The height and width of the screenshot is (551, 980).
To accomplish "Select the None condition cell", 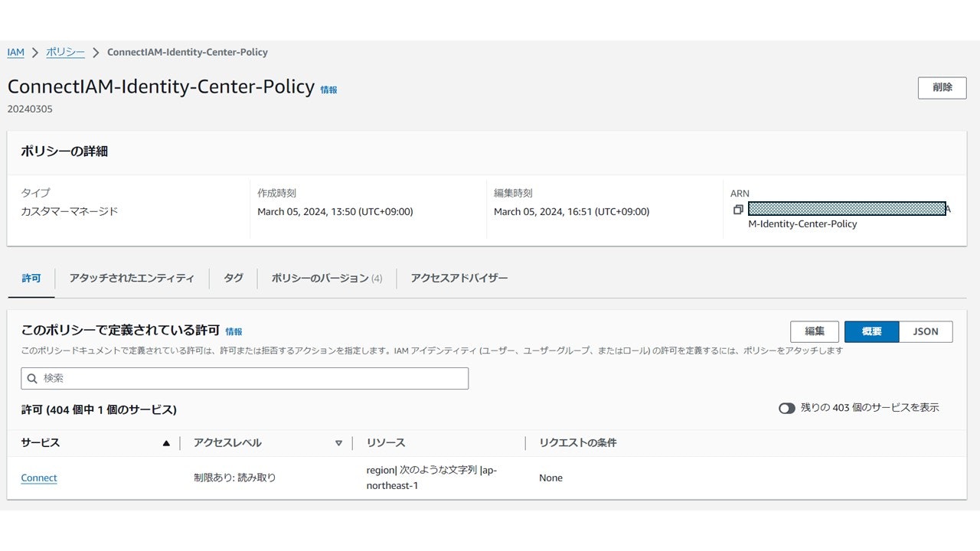I will (550, 478).
